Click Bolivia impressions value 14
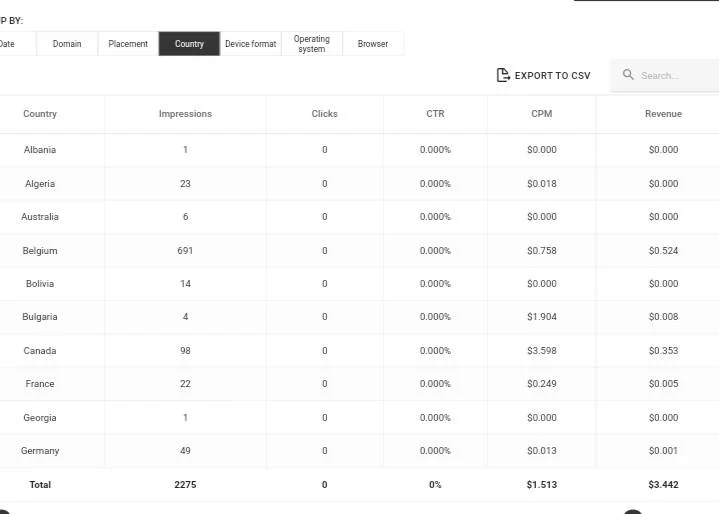This screenshot has width=719, height=514. pyautogui.click(x=185, y=283)
